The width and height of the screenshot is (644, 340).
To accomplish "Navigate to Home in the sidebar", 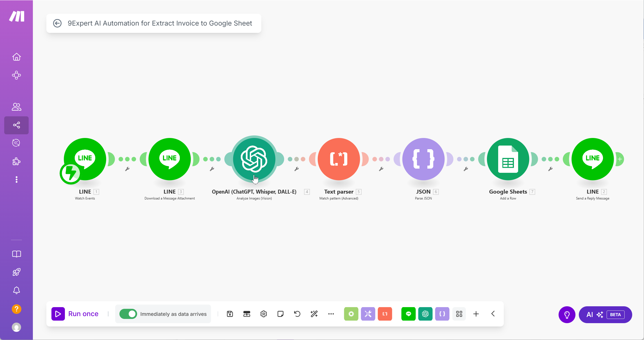I will [16, 56].
